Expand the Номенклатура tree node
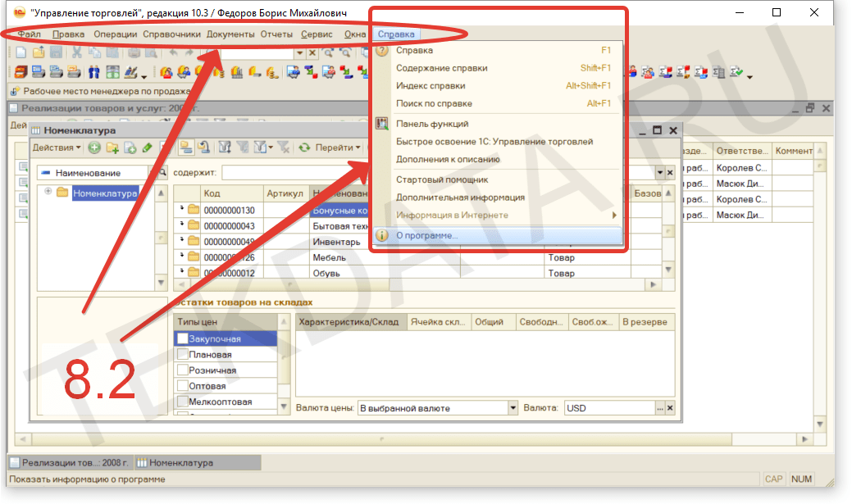The width and height of the screenshot is (852, 504). coord(48,192)
